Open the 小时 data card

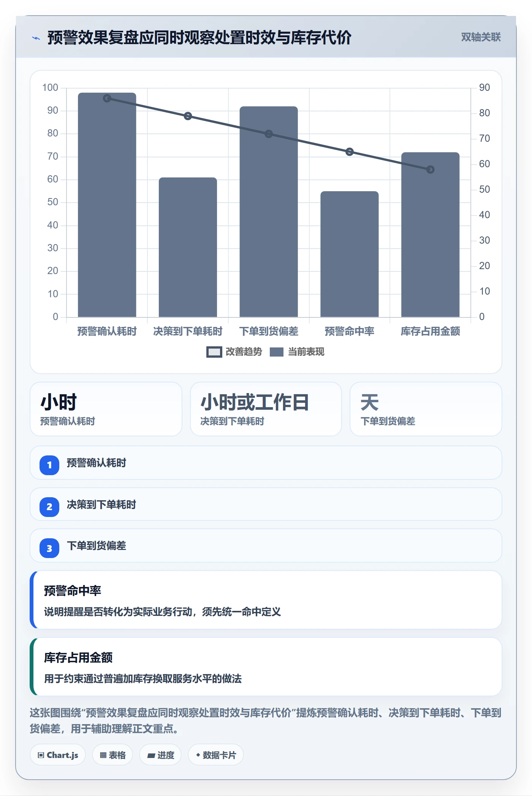(x=106, y=409)
